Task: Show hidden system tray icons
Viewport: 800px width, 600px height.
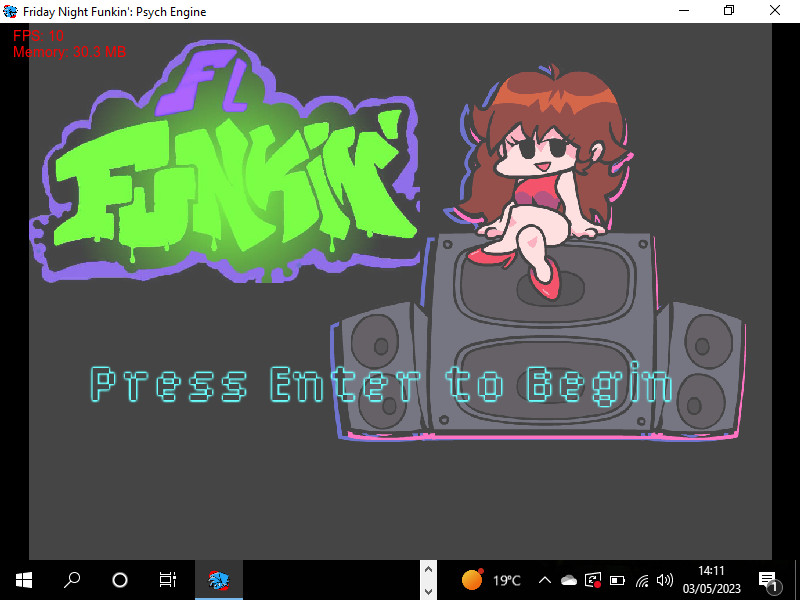Action: 545,580
